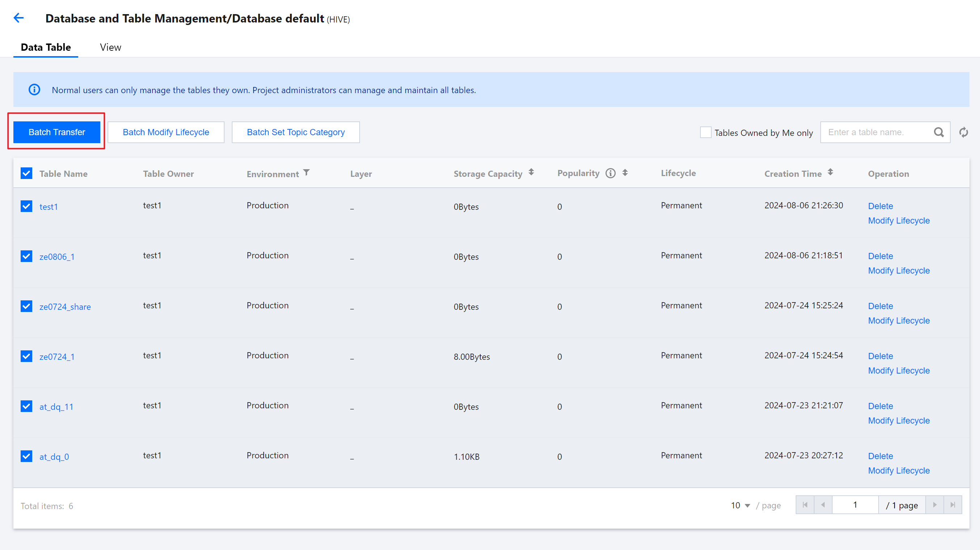
Task: Click the search magnifier icon
Action: click(938, 133)
